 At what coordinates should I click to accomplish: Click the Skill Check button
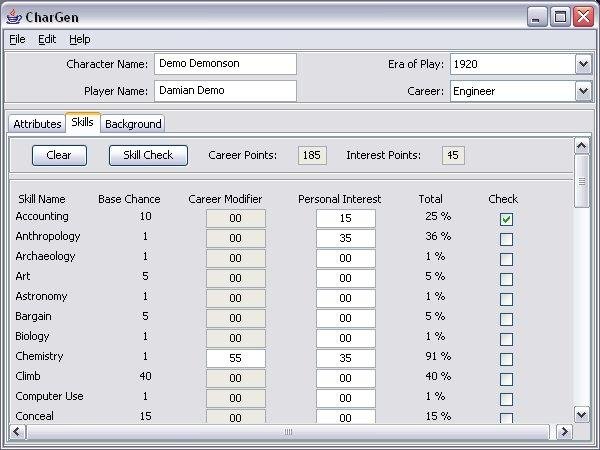(x=148, y=155)
